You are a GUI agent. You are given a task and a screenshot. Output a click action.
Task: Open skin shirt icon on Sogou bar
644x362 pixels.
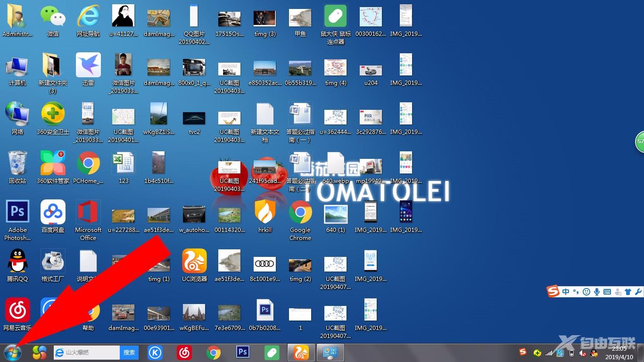(627, 292)
